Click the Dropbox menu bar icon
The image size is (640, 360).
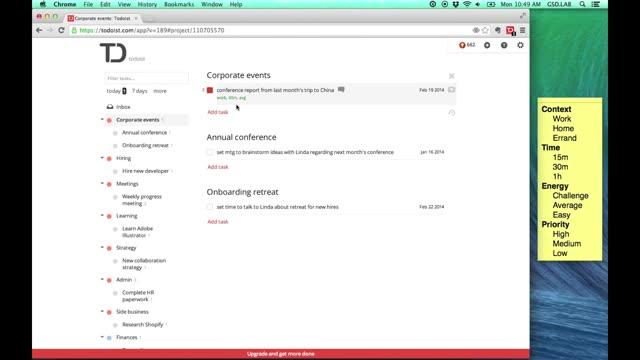coord(456,4)
